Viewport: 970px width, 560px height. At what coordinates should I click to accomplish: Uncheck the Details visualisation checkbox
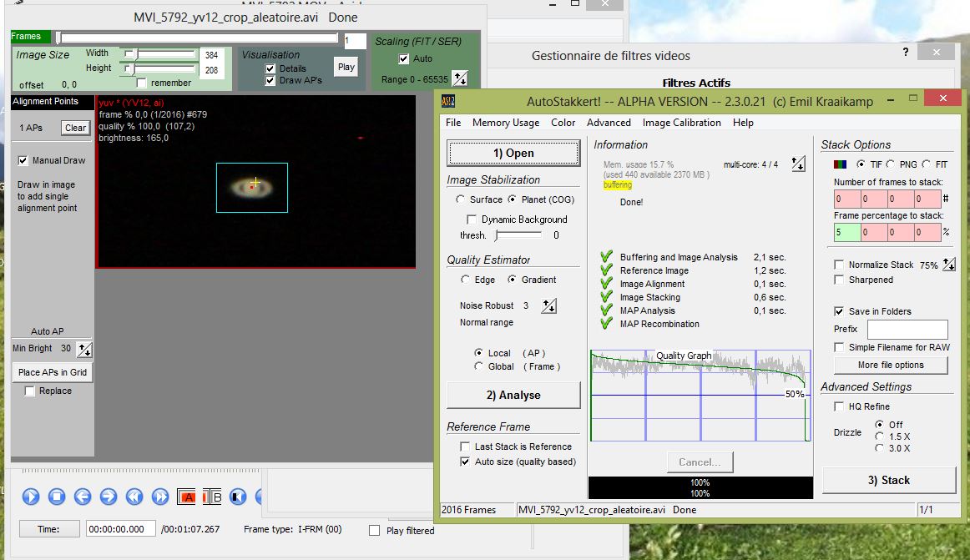tap(270, 68)
